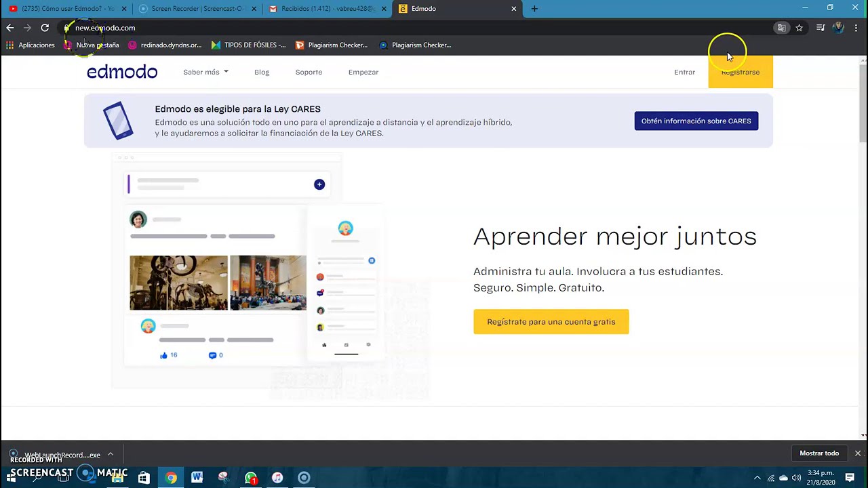Open the media control icon in toolbar
The height and width of the screenshot is (488, 868).
pos(821,28)
